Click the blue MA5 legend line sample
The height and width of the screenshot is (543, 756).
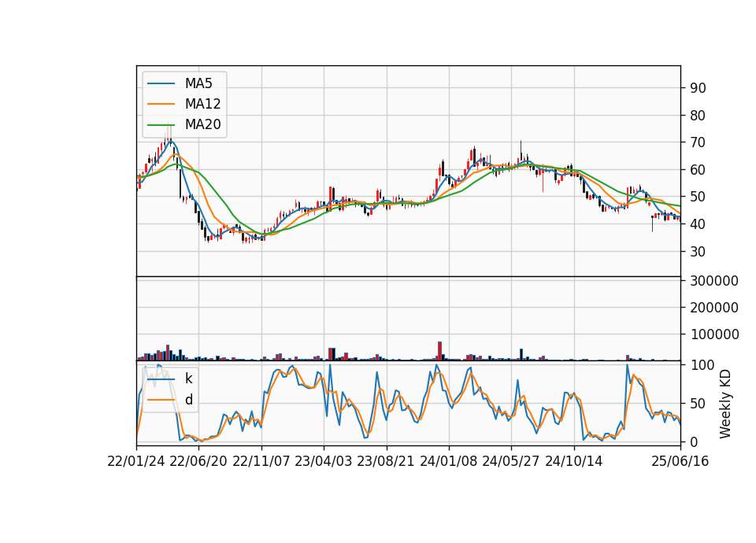pyautogui.click(x=161, y=83)
